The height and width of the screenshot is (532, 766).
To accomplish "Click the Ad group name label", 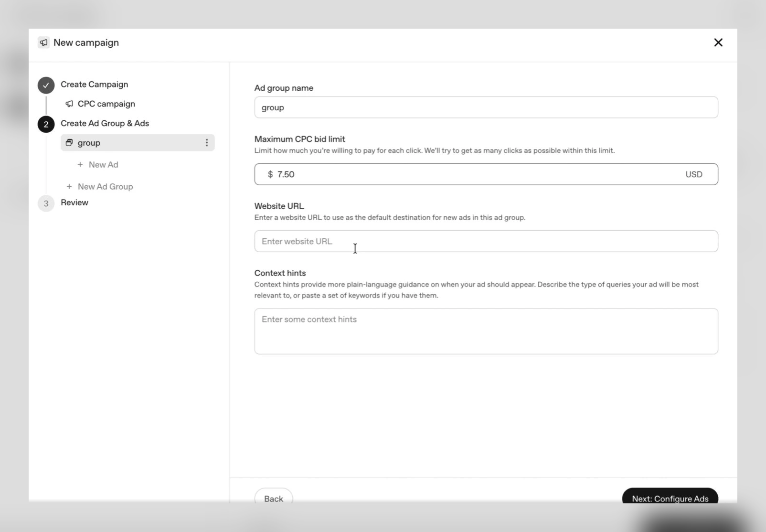I will (284, 88).
